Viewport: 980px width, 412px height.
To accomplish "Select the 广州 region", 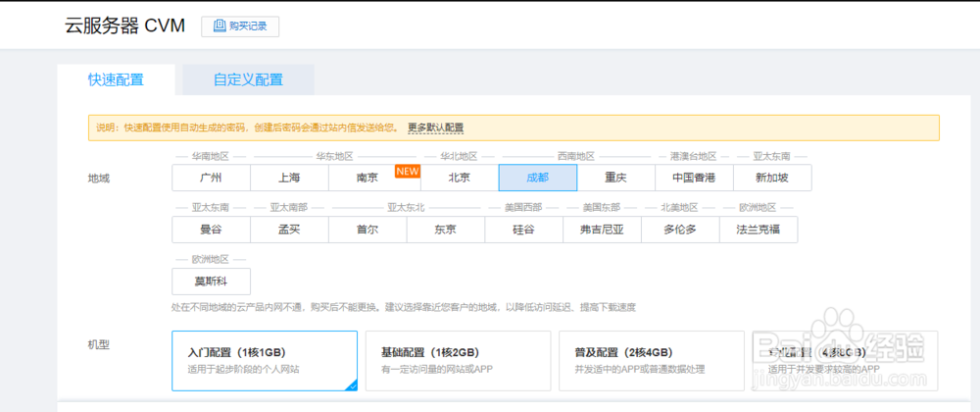I will click(212, 178).
